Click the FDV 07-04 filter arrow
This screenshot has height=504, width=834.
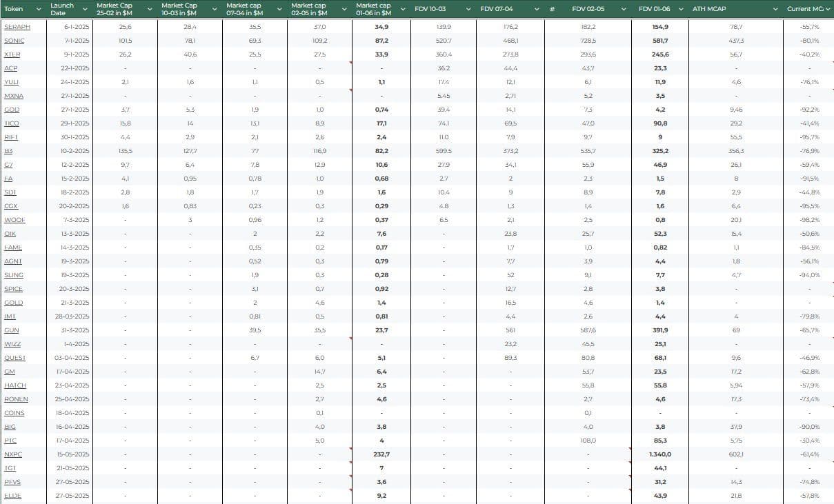pyautogui.click(x=536, y=9)
